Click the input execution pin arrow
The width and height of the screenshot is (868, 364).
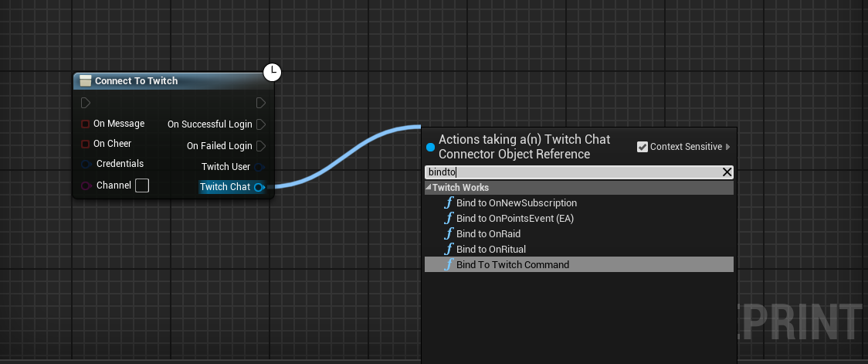click(86, 103)
